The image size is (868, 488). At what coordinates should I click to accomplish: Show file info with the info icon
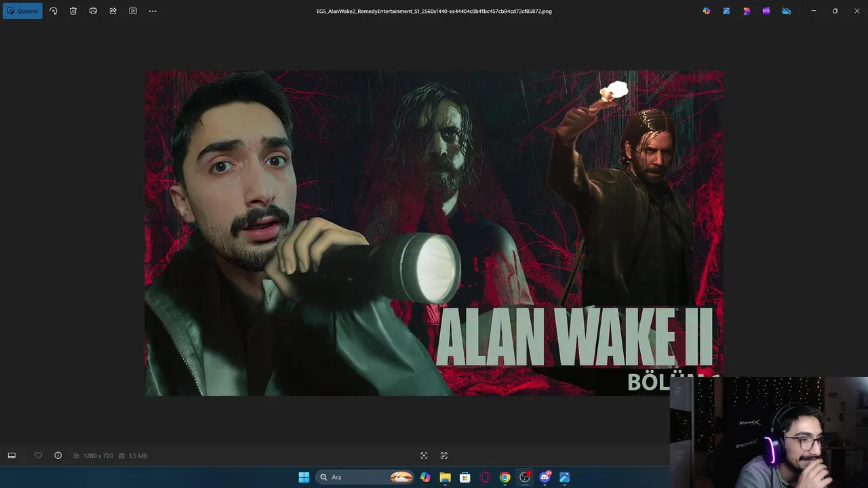click(58, 455)
